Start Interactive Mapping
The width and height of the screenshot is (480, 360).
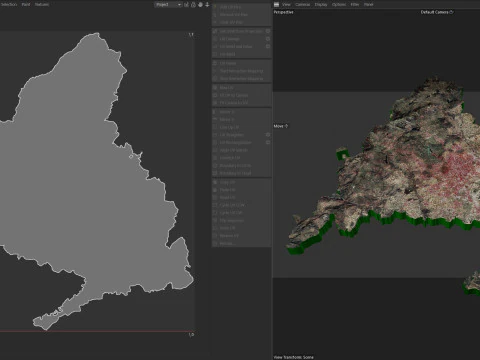tap(242, 71)
